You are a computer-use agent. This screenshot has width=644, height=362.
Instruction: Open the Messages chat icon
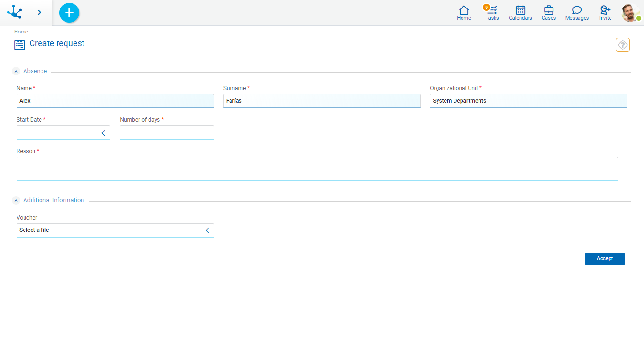click(x=577, y=13)
